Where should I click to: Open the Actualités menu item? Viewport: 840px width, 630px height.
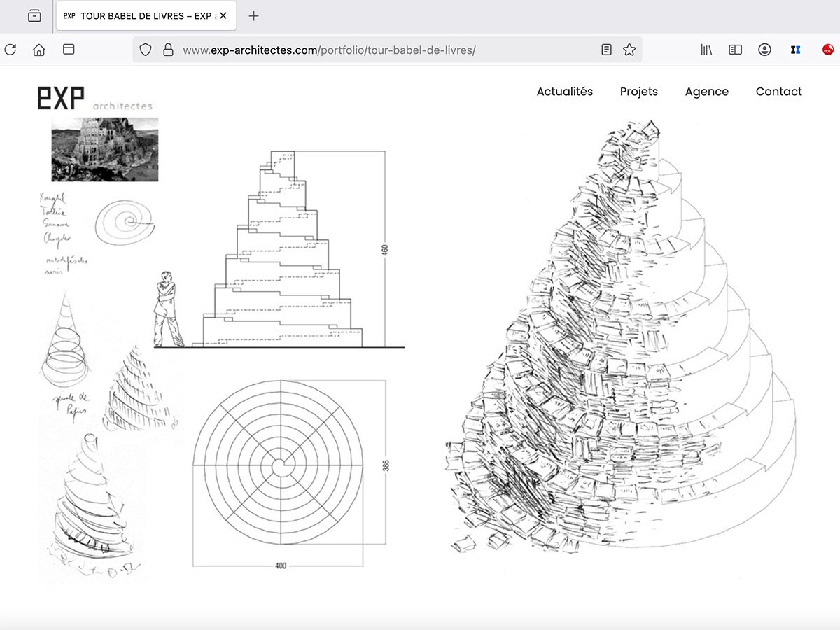[564, 92]
